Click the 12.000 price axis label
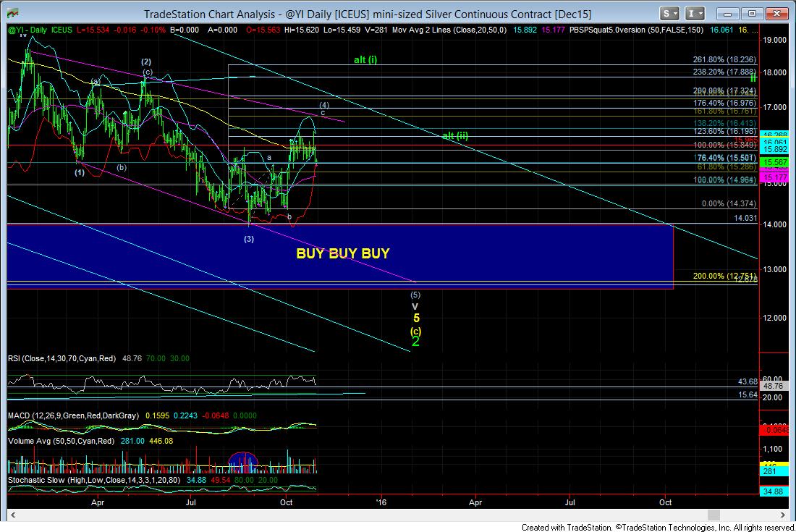796x532 pixels. [774, 318]
